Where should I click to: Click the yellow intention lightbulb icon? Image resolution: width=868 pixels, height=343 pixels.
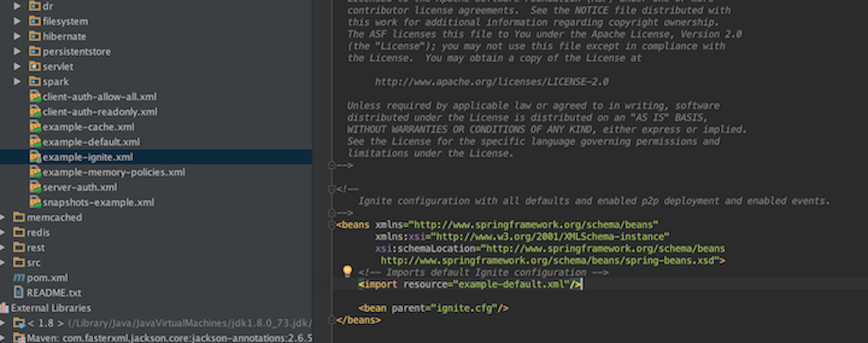point(347,271)
